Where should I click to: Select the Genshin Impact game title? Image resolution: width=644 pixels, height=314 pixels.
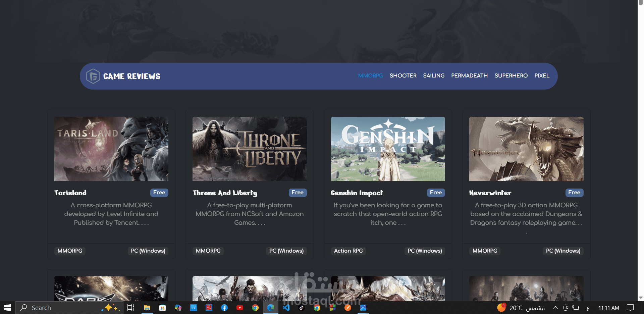coord(357,193)
